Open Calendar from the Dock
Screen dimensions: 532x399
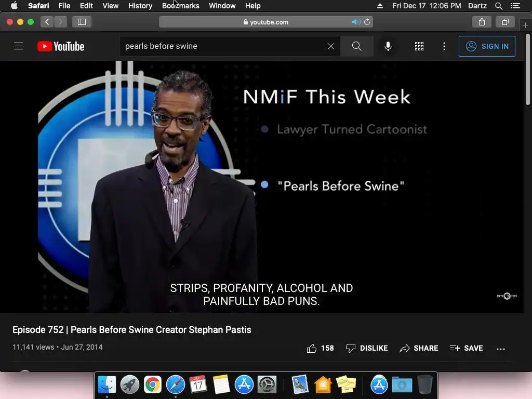click(x=198, y=385)
